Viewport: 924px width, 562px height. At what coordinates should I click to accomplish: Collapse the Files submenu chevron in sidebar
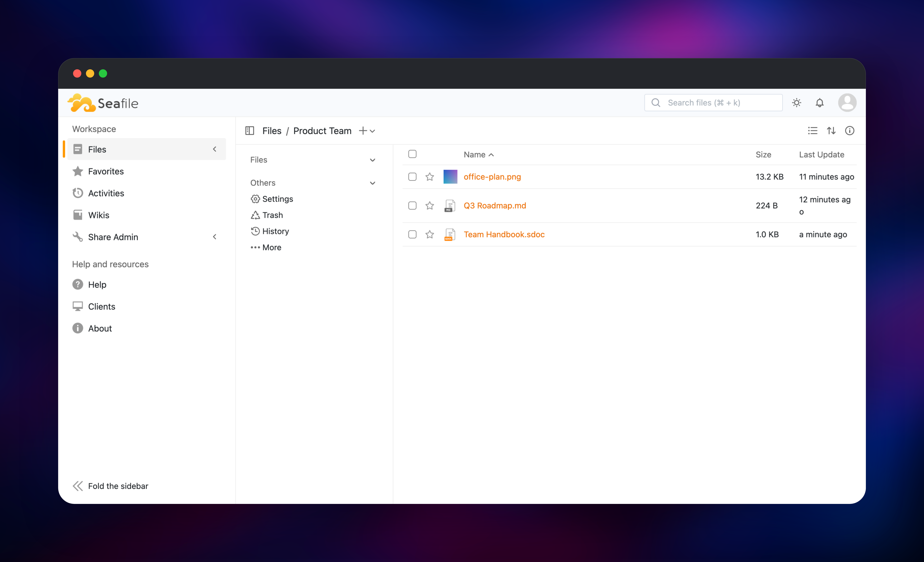(x=214, y=149)
